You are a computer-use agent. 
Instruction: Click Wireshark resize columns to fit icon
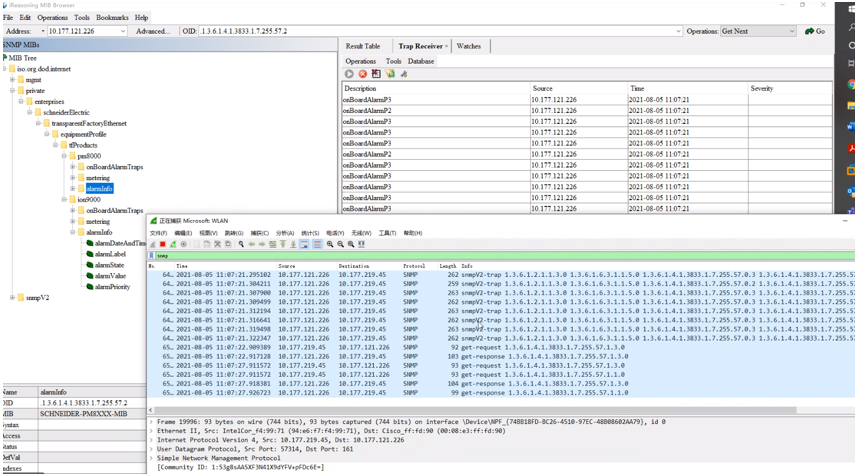(x=361, y=244)
